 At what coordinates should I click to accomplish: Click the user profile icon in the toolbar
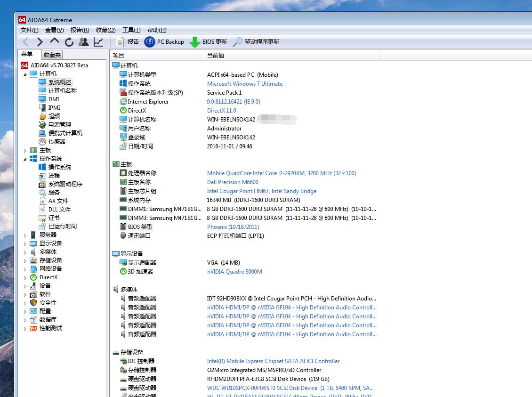(x=83, y=42)
